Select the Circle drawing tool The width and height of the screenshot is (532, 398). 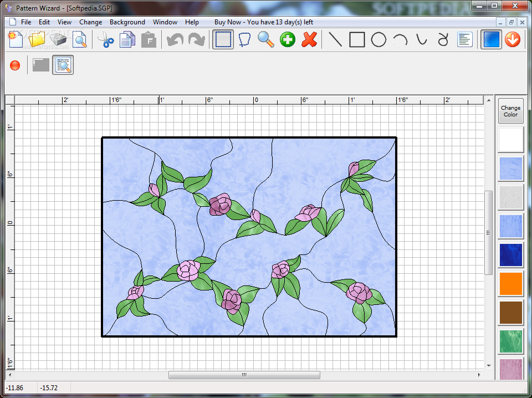pos(378,39)
